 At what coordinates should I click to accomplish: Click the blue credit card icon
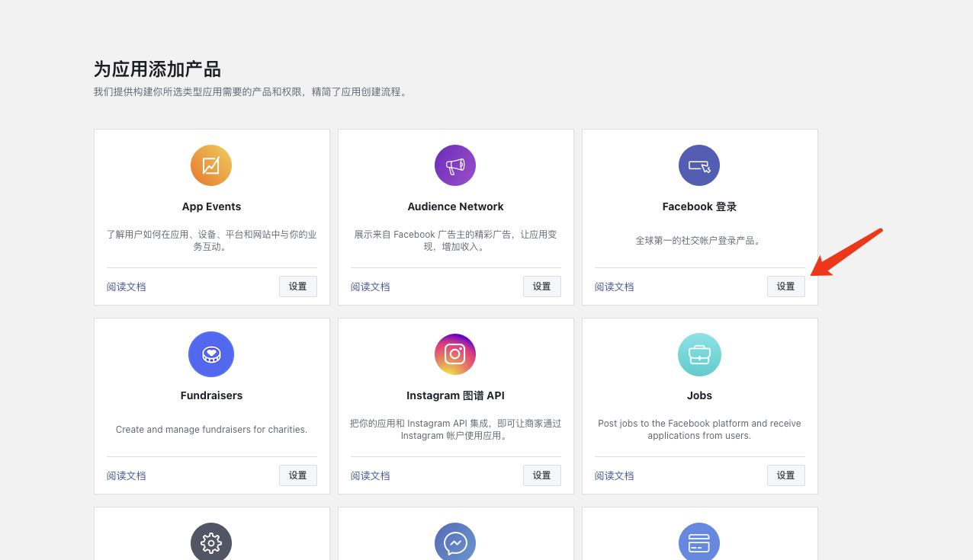(699, 542)
